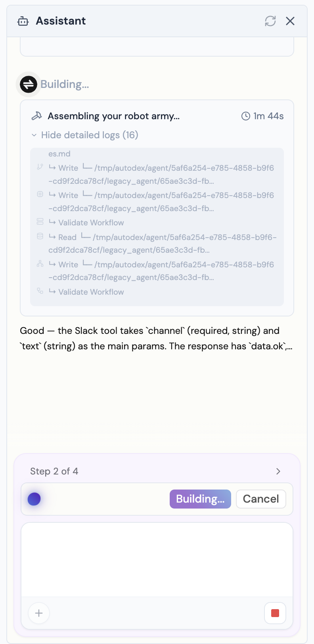Click the clock icon beside the 1m 44s timer
The image size is (314, 644).
click(x=245, y=116)
